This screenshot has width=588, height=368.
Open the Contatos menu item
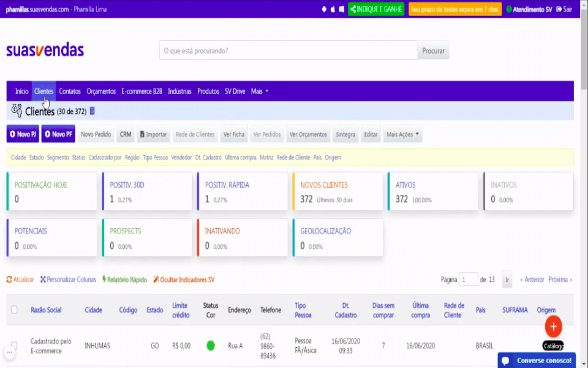tap(70, 91)
